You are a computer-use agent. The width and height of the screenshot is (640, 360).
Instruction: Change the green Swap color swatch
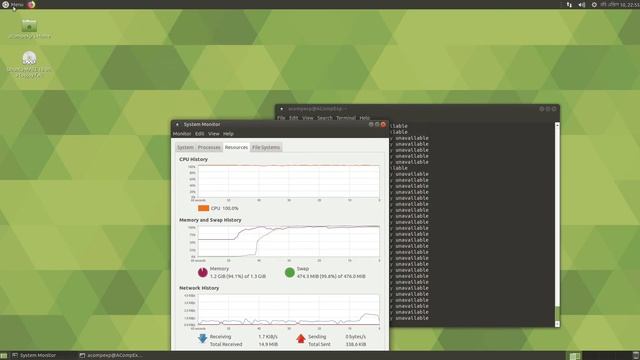point(289,272)
